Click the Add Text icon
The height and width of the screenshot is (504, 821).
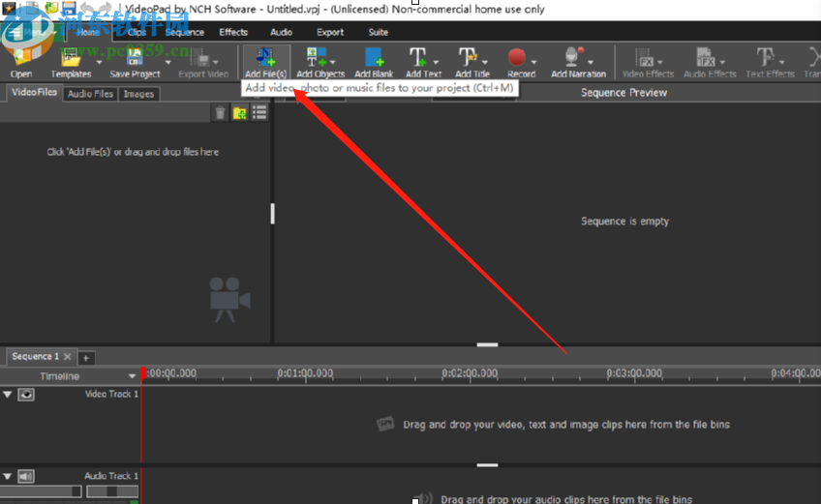[x=417, y=58]
